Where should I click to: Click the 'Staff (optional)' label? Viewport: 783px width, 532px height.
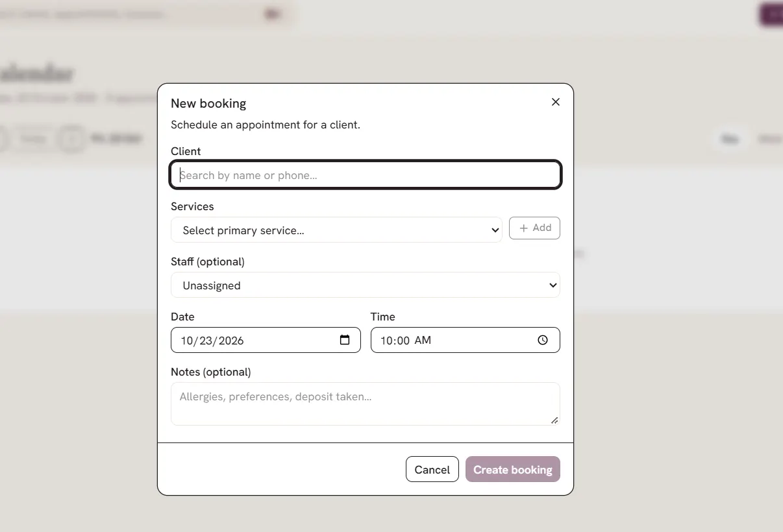(208, 261)
